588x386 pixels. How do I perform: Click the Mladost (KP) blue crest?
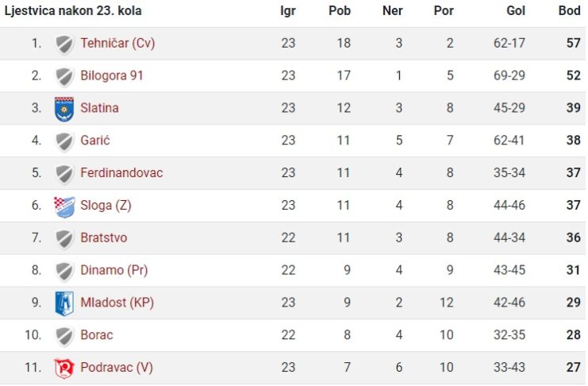[64, 303]
